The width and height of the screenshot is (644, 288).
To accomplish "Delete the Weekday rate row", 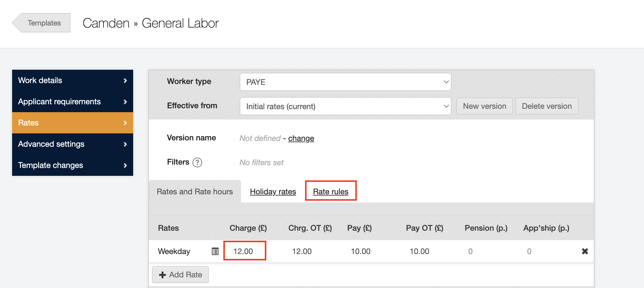I will (x=585, y=251).
